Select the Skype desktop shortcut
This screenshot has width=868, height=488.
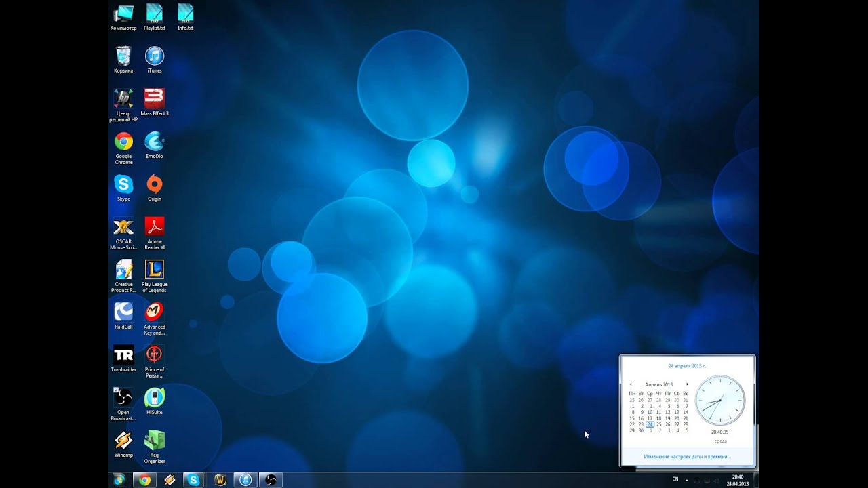tap(123, 188)
